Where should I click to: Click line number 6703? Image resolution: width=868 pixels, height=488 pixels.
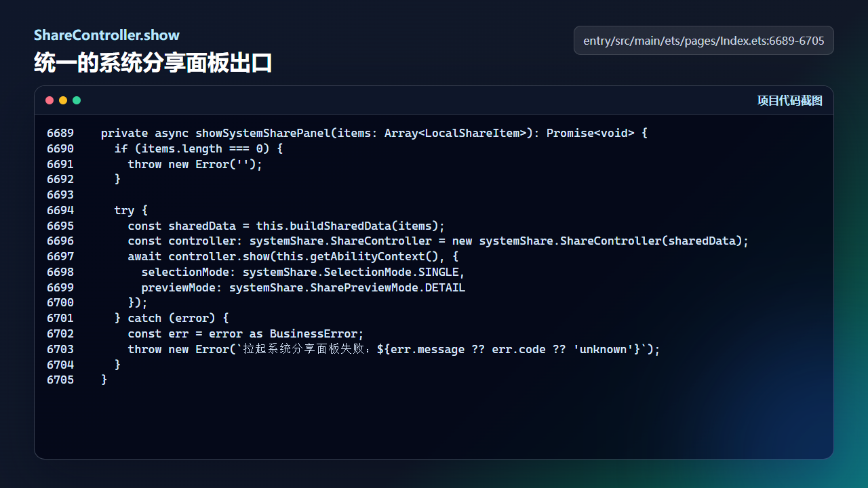point(60,349)
